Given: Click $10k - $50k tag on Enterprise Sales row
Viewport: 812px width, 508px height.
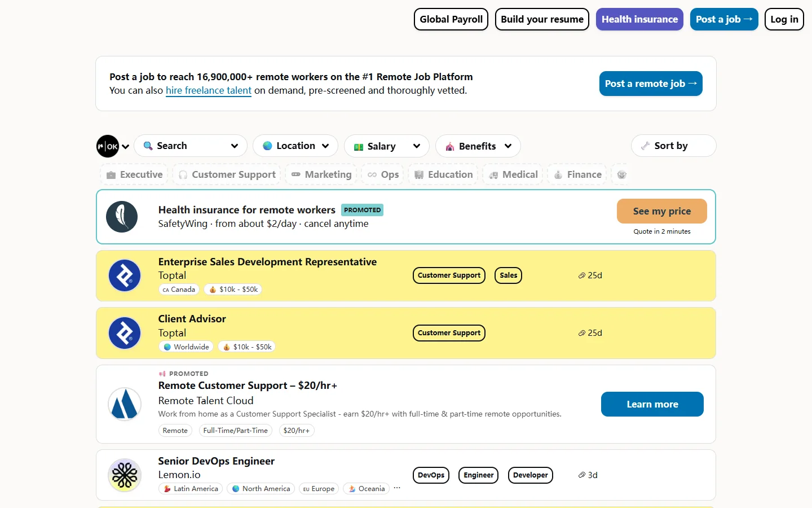Looking at the screenshot, I should [x=233, y=290].
